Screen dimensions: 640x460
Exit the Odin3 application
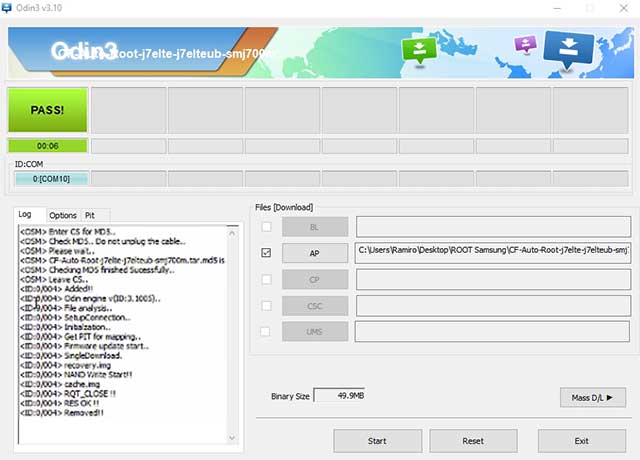tap(582, 441)
